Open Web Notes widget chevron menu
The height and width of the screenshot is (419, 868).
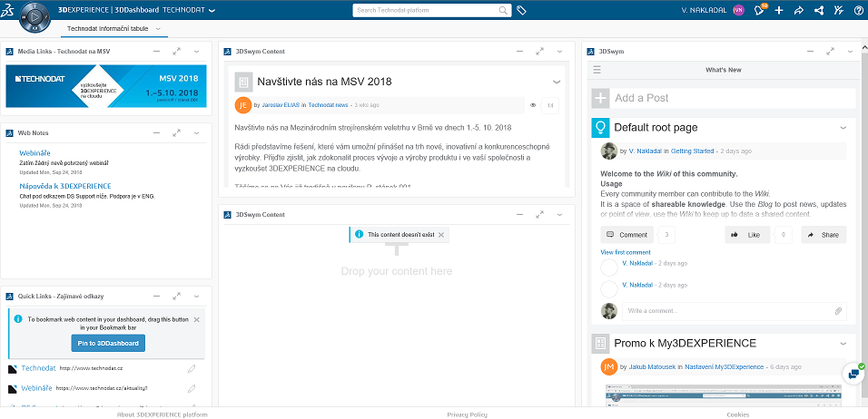tap(196, 132)
